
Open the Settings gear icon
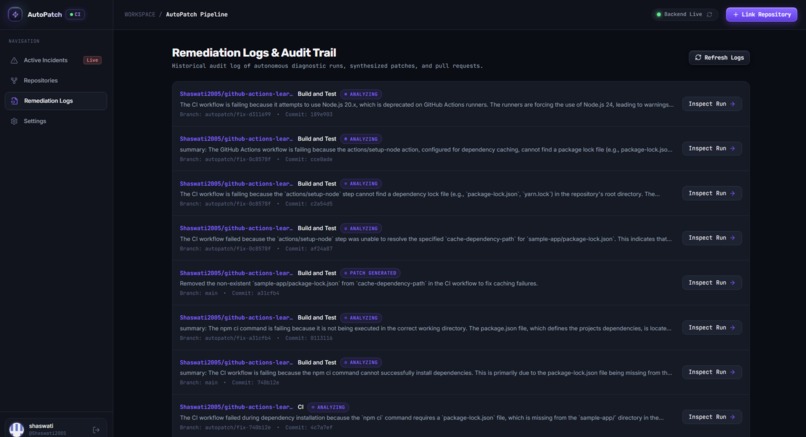point(14,121)
